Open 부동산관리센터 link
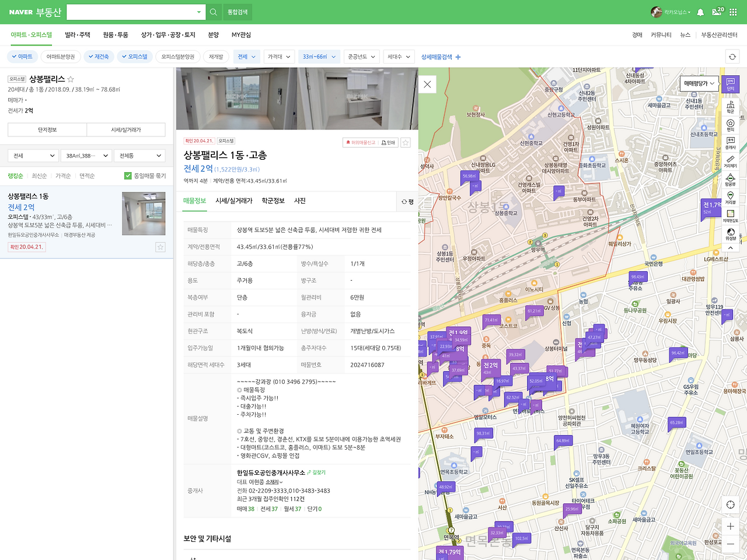The height and width of the screenshot is (560, 747). (x=719, y=35)
